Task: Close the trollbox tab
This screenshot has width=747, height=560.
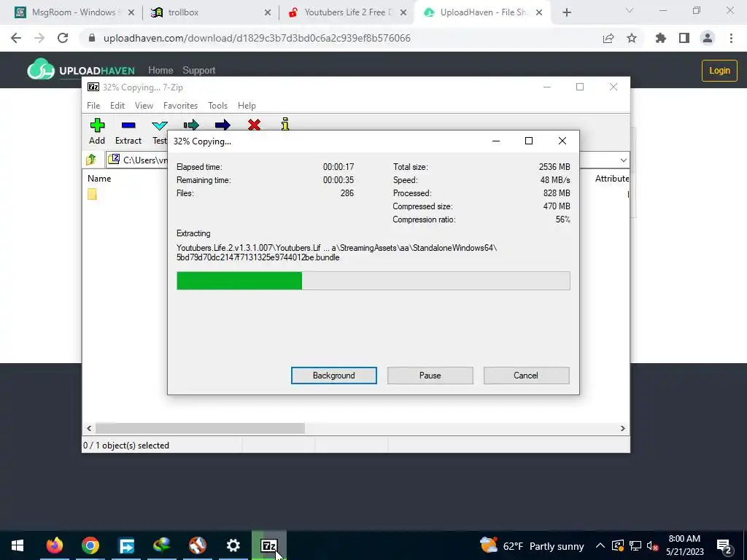Action: click(268, 13)
